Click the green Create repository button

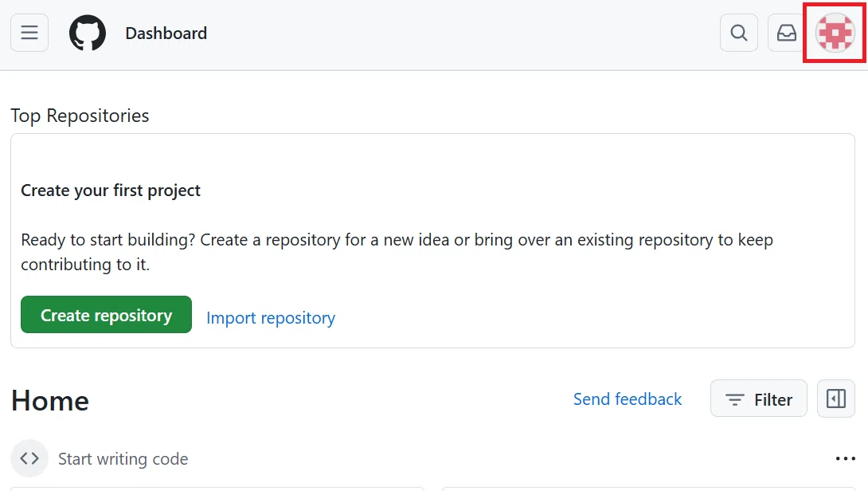[106, 315]
